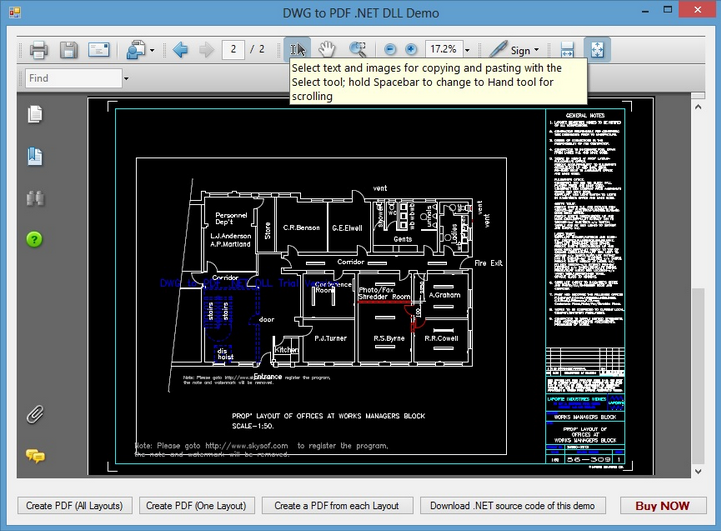Click the Buy NOW button
The height and width of the screenshot is (531, 721).
[663, 506]
